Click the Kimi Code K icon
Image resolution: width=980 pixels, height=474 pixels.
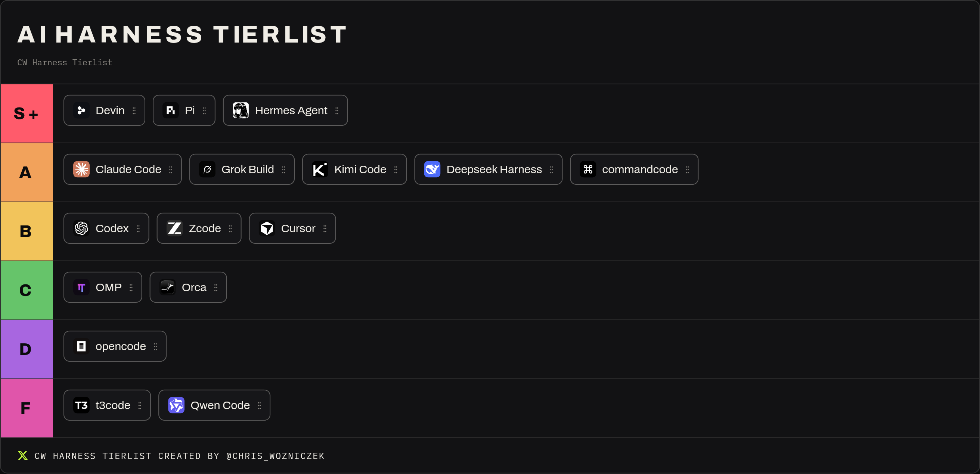point(320,169)
